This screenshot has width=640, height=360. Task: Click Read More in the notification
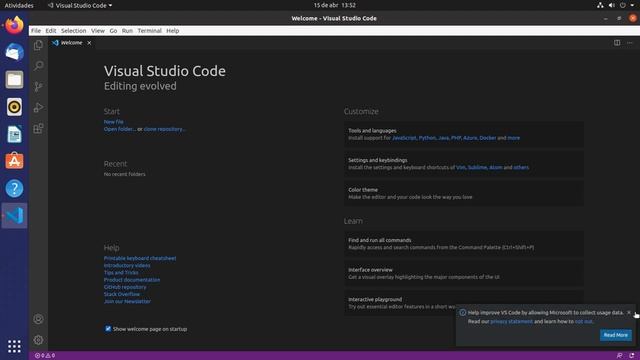[x=616, y=335]
